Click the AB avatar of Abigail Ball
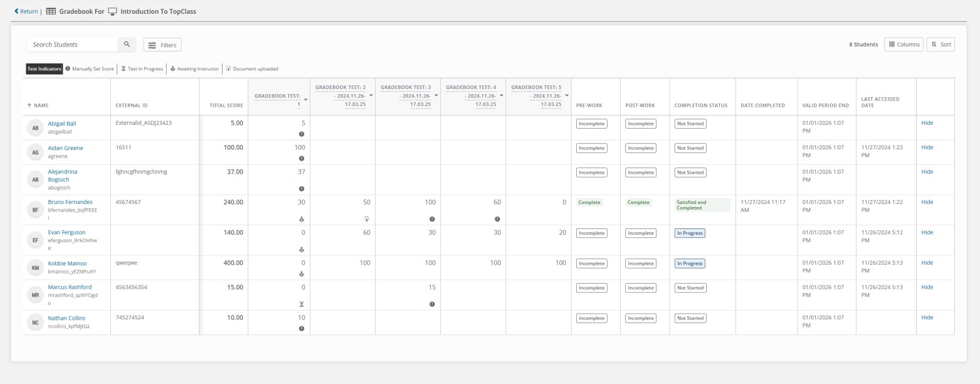 (x=36, y=128)
